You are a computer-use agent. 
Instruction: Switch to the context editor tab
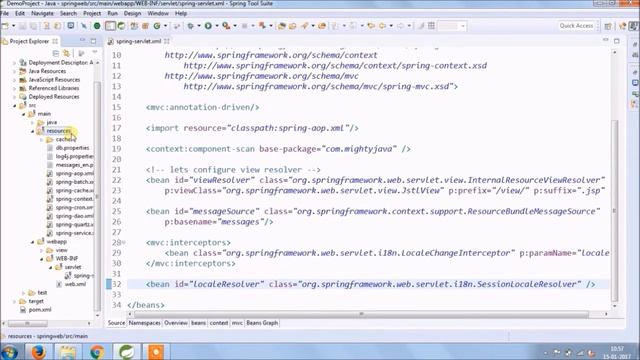click(x=219, y=323)
